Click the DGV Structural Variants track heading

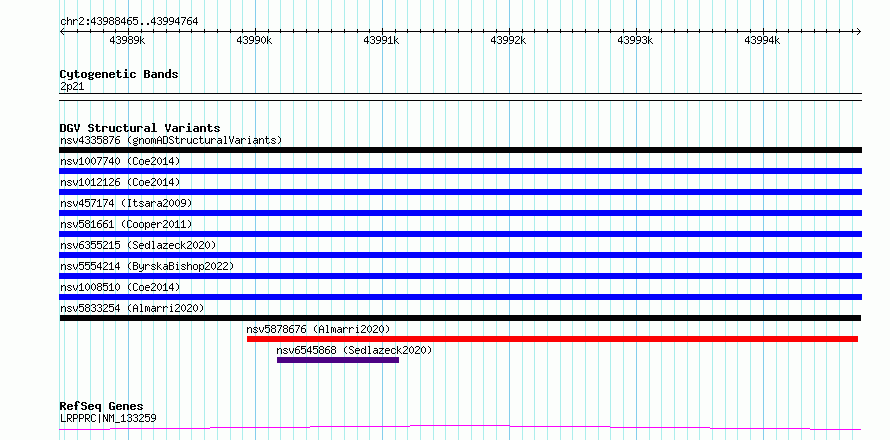pos(140,128)
